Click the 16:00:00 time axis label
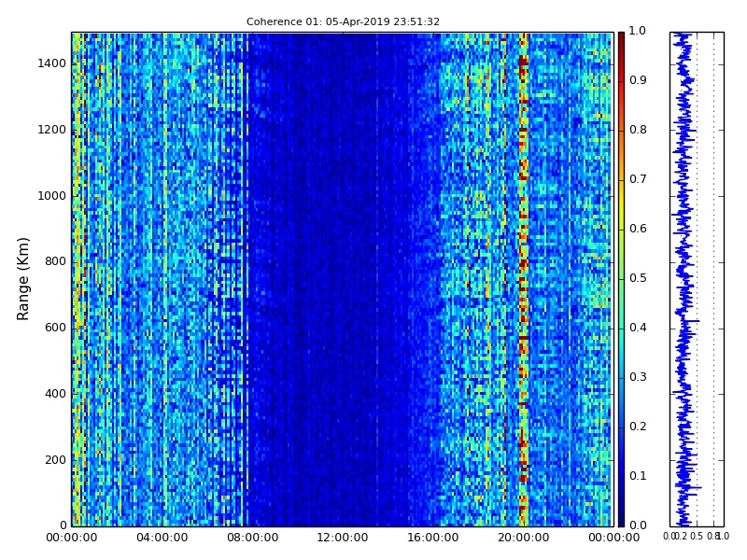The height and width of the screenshot is (560, 747). 433,538
